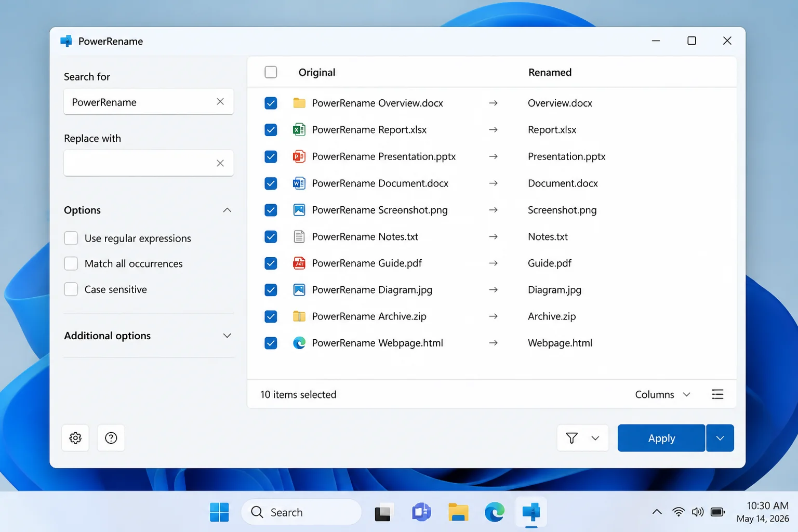798x532 pixels.
Task: Launch Microsoft Edge from the taskbar
Action: pyautogui.click(x=495, y=512)
